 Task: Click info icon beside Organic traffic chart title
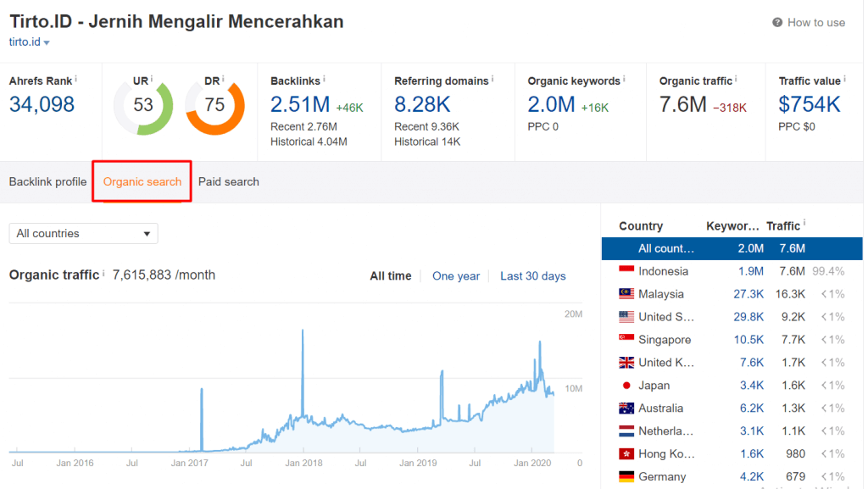click(x=103, y=273)
